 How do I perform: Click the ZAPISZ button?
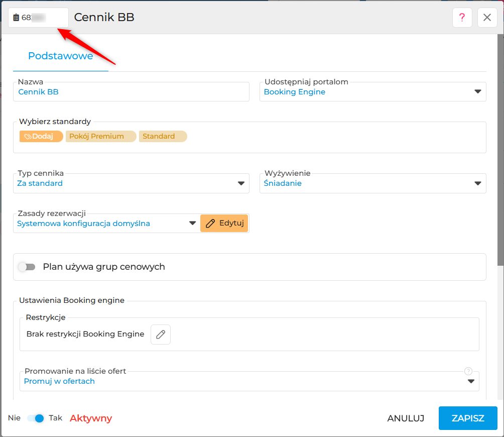click(468, 418)
